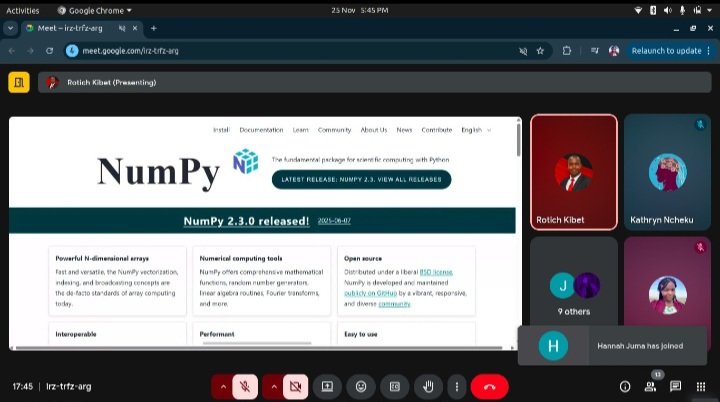Image resolution: width=720 pixels, height=402 pixels.
Task: Click Documentation in NumPy navigation
Action: 261,130
